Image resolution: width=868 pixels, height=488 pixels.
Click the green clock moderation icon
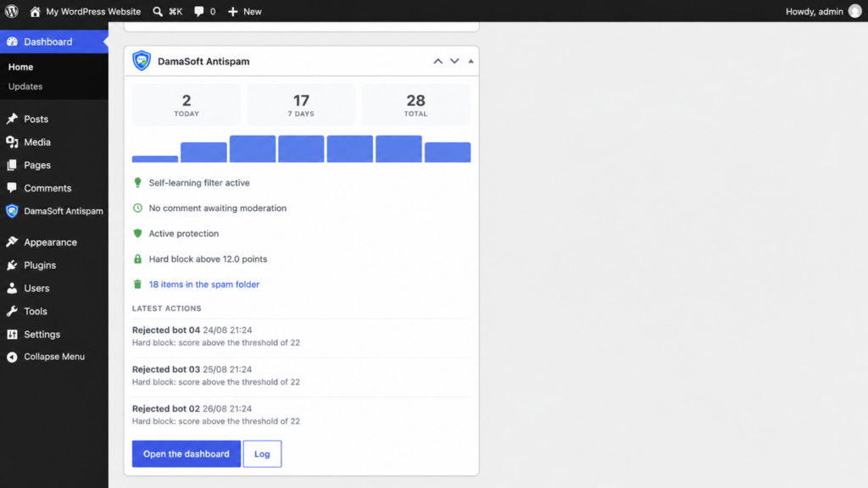[138, 208]
